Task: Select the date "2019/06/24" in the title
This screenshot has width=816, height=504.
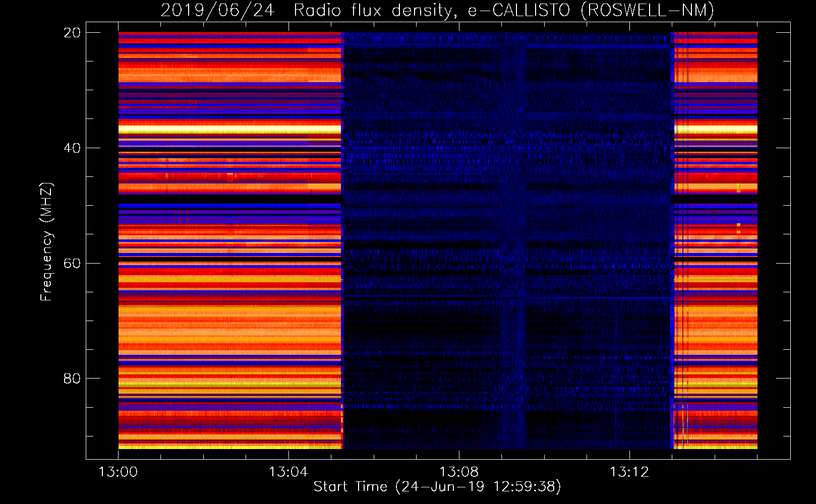Action: pyautogui.click(x=217, y=11)
